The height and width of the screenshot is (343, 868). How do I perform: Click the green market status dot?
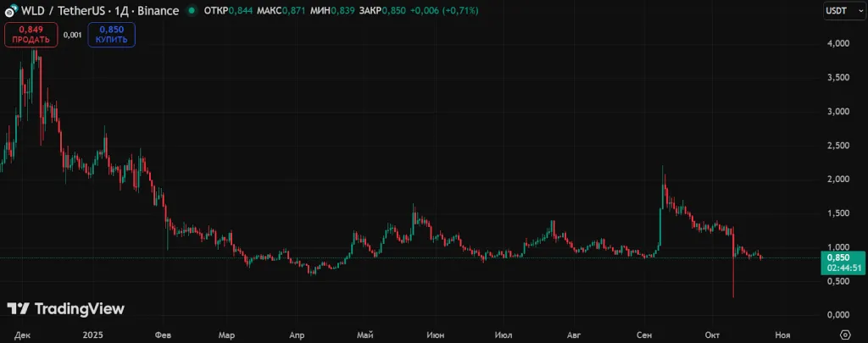[x=192, y=11]
